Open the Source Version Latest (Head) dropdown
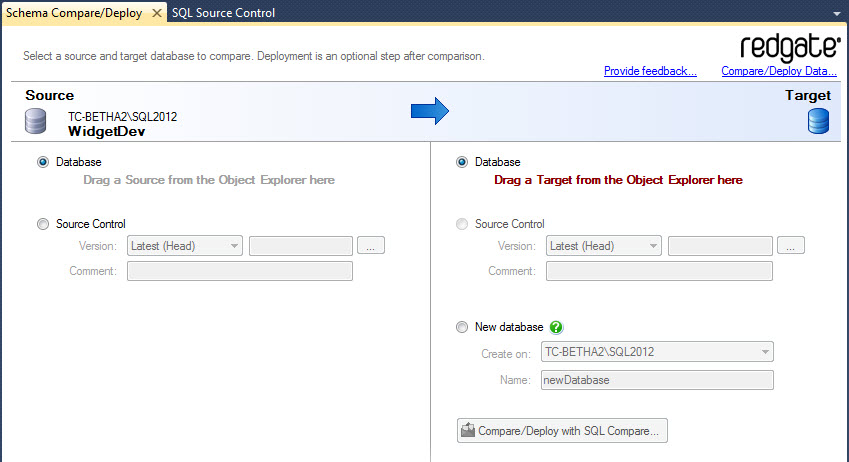This screenshot has width=849, height=462. [x=185, y=246]
